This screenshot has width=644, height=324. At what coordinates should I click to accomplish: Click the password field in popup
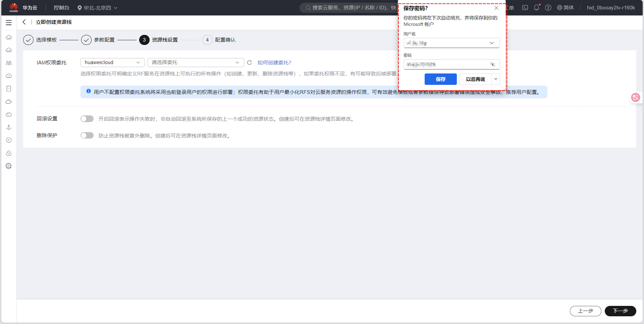click(x=451, y=64)
